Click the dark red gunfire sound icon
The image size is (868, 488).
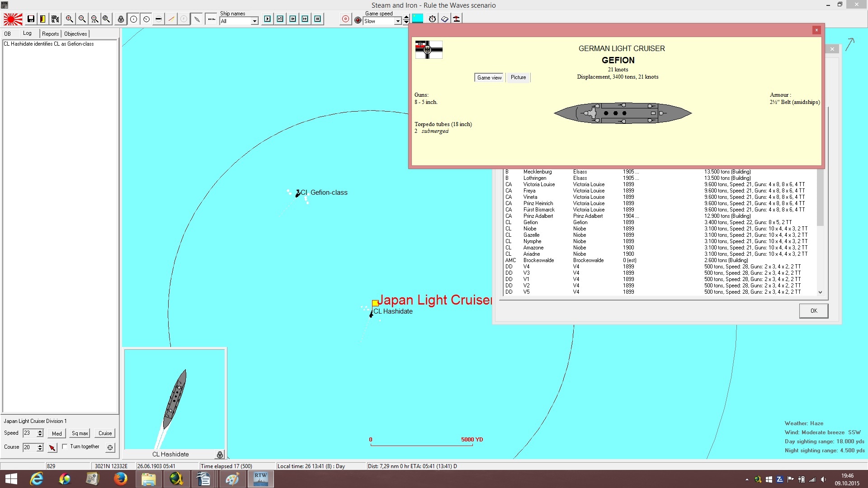(x=358, y=20)
